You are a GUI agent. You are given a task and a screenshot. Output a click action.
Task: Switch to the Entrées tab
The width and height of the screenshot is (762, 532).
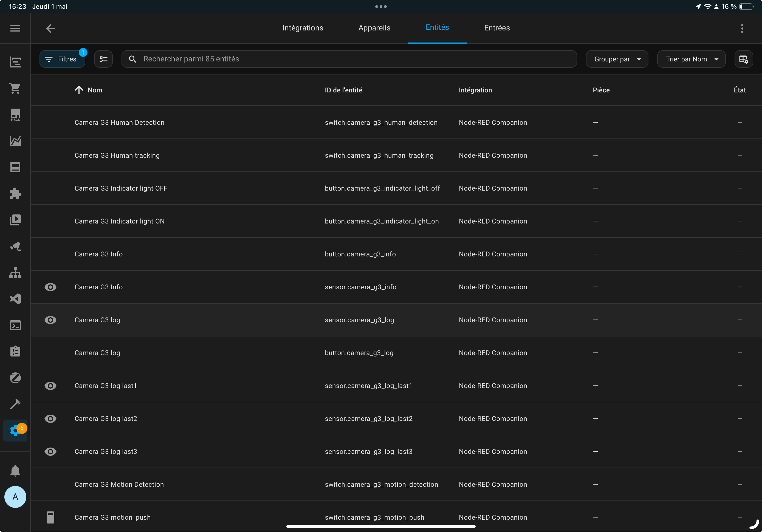click(497, 28)
